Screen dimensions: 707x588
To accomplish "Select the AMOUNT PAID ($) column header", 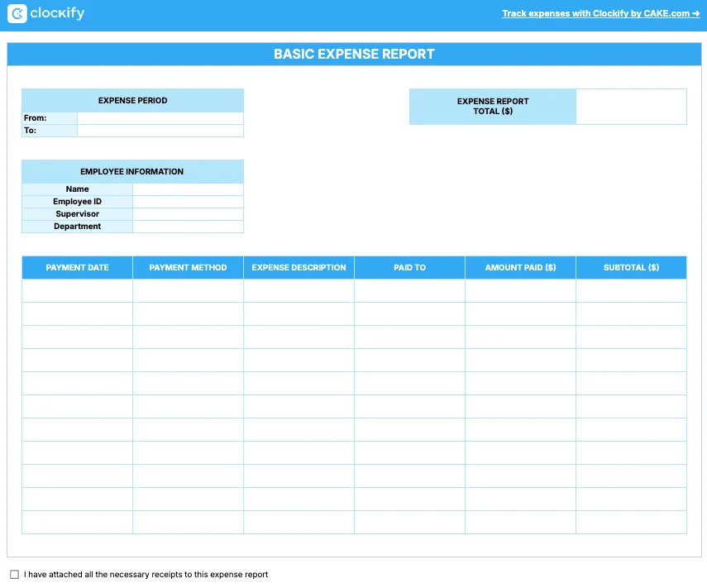I will pos(520,267).
